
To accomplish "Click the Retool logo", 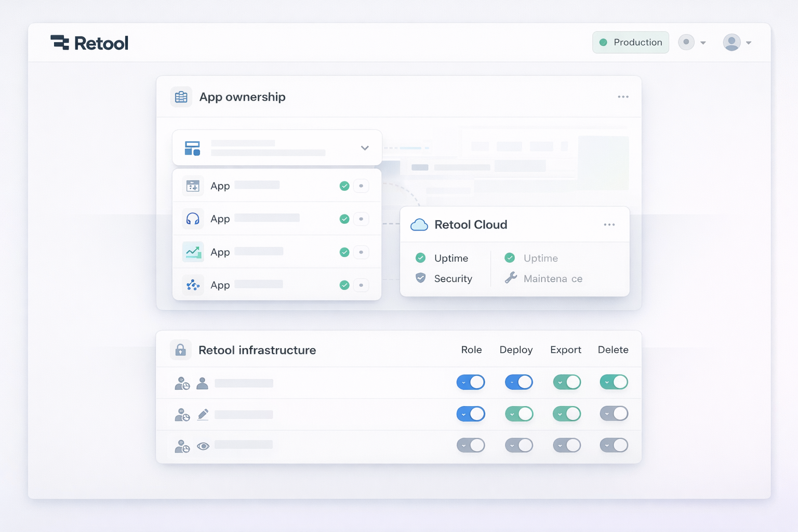I will (89, 43).
